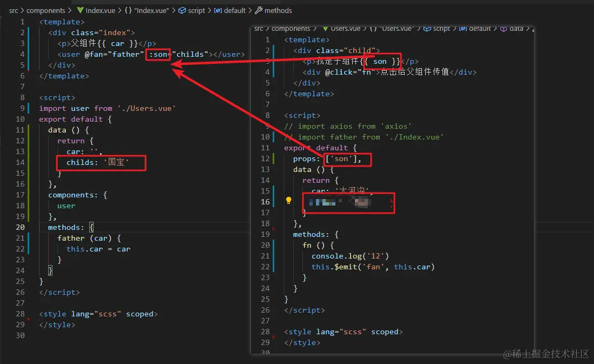Click the childs: '国宝' code line

tap(97, 162)
